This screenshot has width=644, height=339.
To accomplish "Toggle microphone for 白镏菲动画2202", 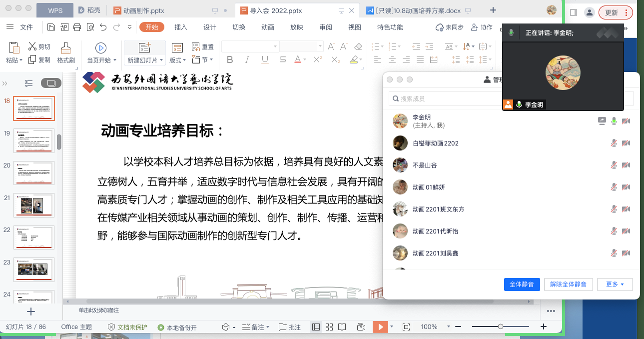I will pos(614,143).
